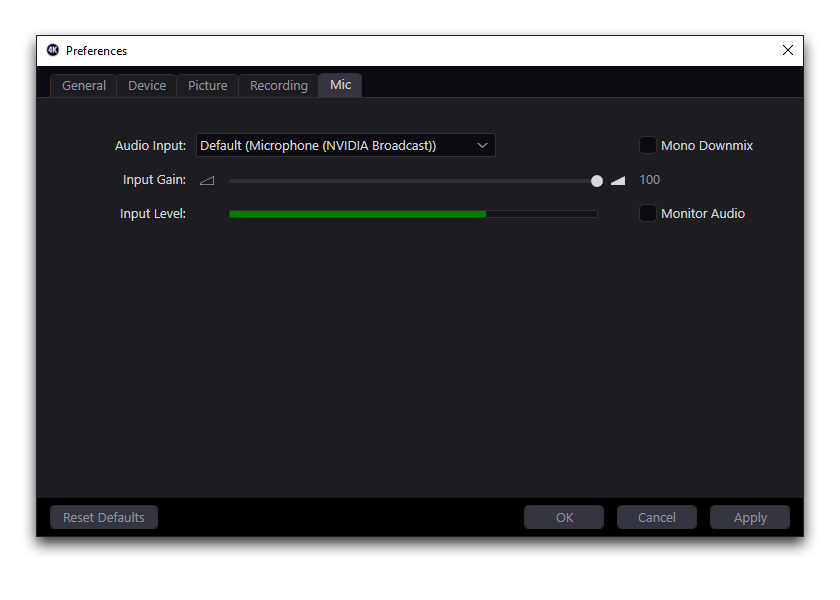
Task: Select the Mic tab
Action: pyautogui.click(x=341, y=85)
